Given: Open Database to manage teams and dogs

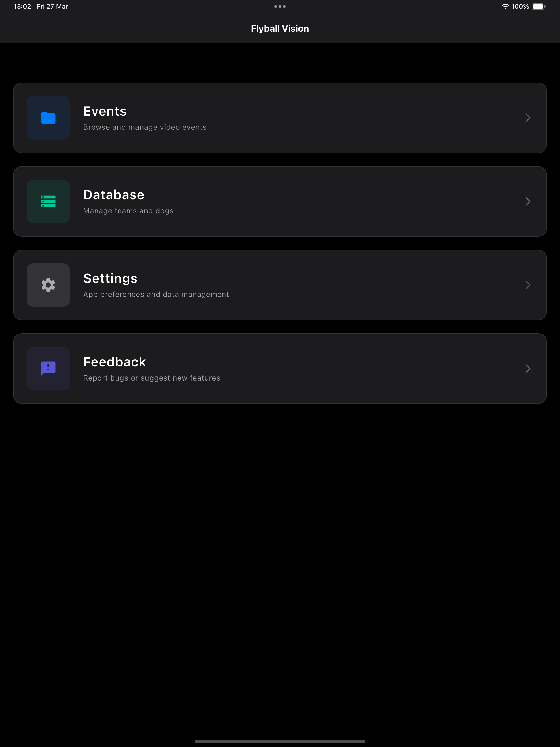Looking at the screenshot, I should pyautogui.click(x=280, y=201).
